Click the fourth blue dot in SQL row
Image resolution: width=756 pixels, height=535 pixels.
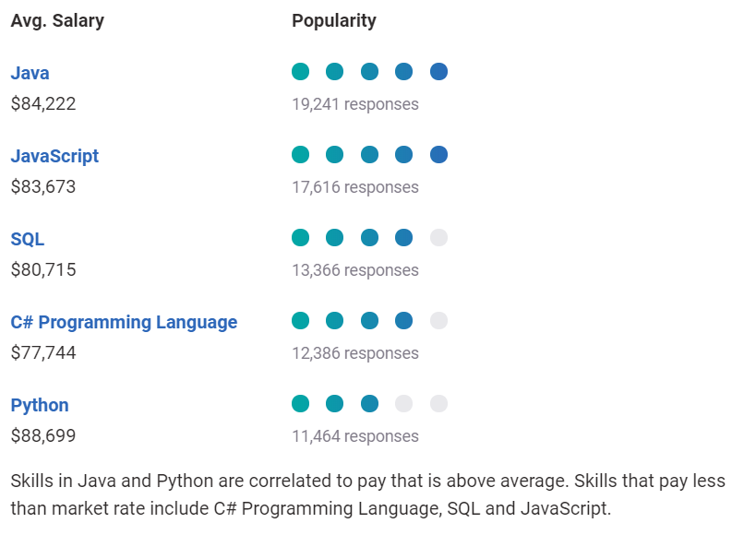click(403, 238)
